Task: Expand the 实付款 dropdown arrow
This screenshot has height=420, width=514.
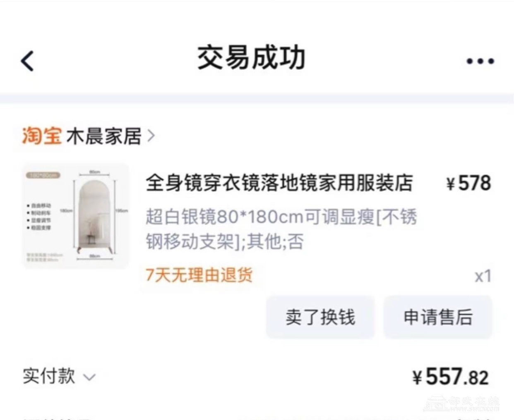Action: (x=89, y=377)
